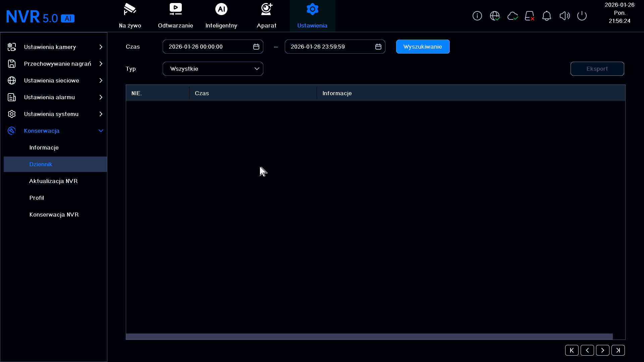Open the power shutdown menu icon
Viewport: 644px width, 362px height.
tap(582, 16)
